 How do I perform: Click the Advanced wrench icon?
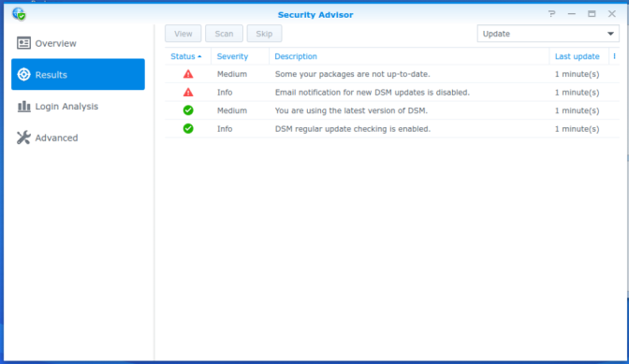[x=23, y=138]
